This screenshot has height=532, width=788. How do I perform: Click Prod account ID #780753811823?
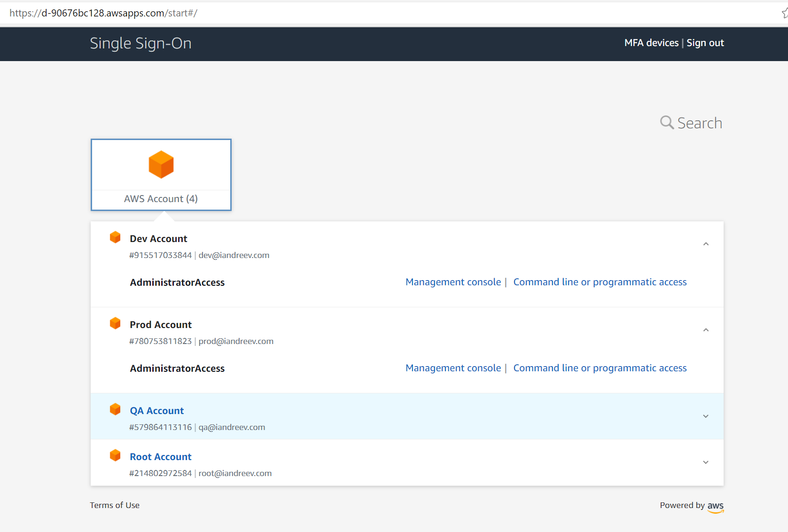pyautogui.click(x=160, y=341)
